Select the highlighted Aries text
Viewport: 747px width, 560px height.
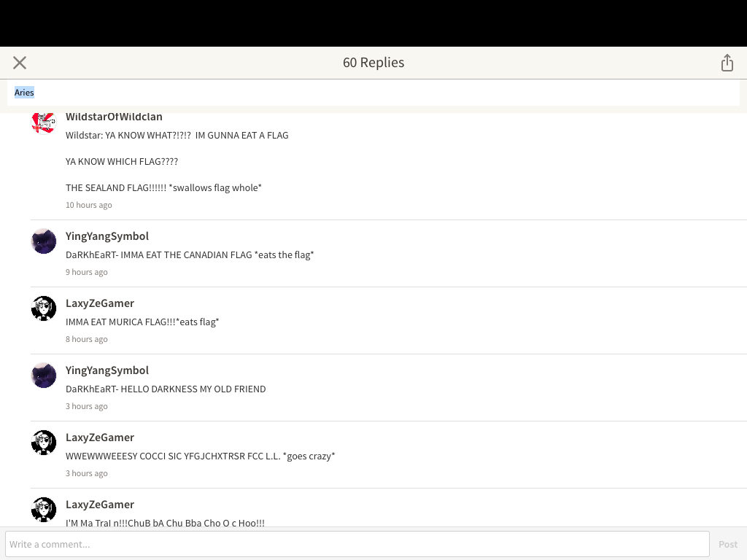24,93
